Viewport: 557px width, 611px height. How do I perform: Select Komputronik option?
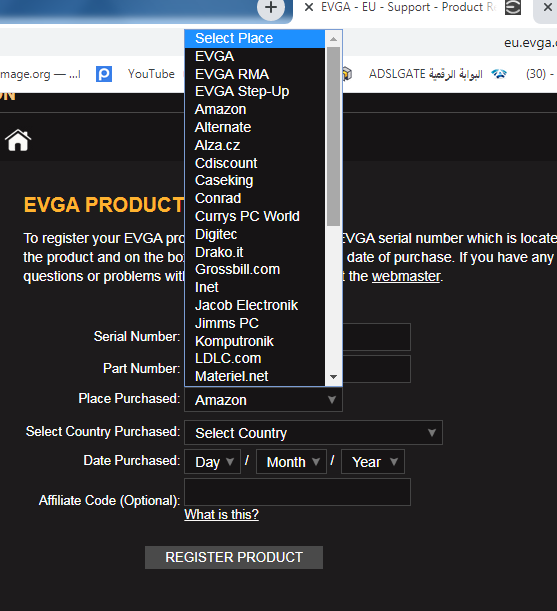pos(255,341)
